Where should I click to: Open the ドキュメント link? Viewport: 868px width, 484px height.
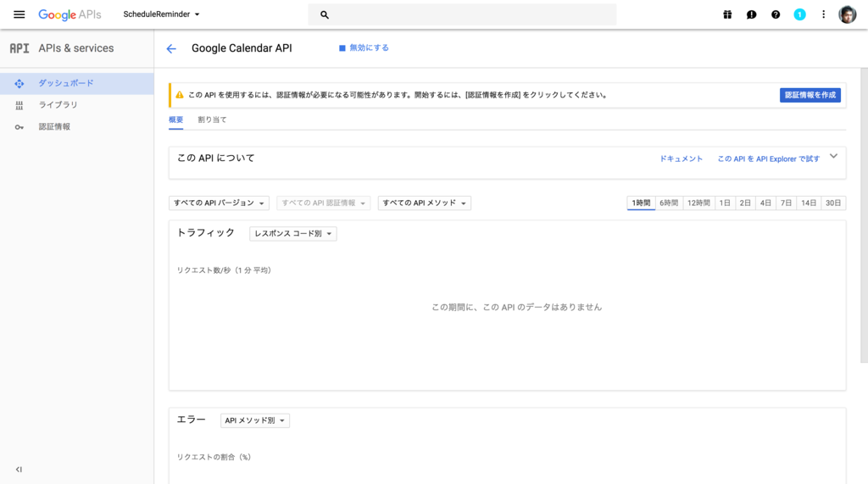(x=681, y=159)
